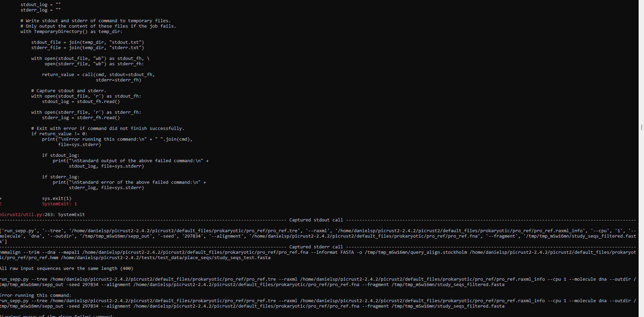644x317 pixels.
Task: Click the 'if return_value != 0:' line
Action: click(59, 134)
